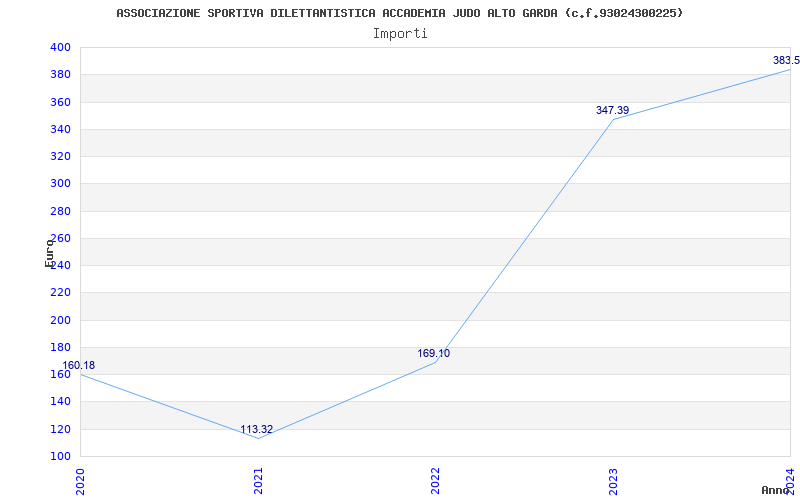Click the 2020 x-axis label
800x500 pixels.
coord(80,481)
